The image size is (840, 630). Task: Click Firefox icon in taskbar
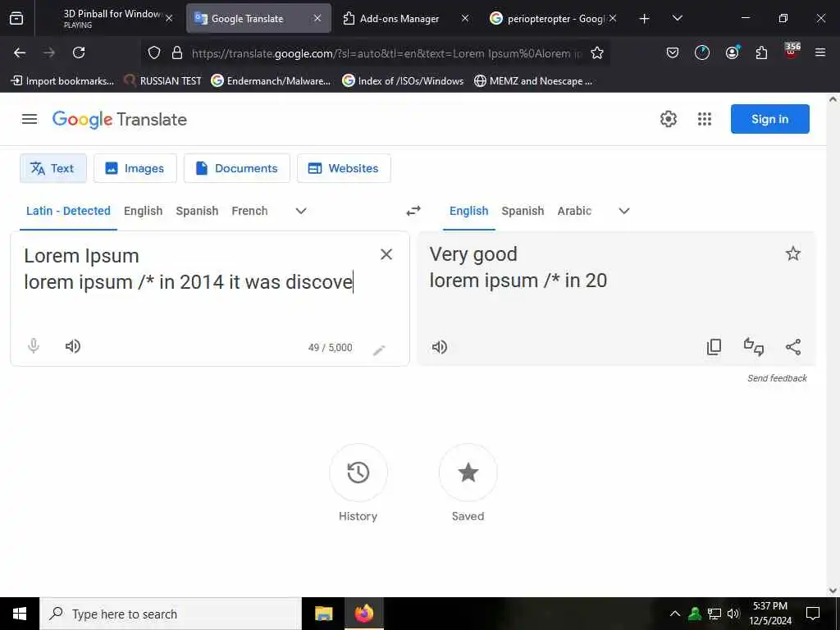point(363,614)
